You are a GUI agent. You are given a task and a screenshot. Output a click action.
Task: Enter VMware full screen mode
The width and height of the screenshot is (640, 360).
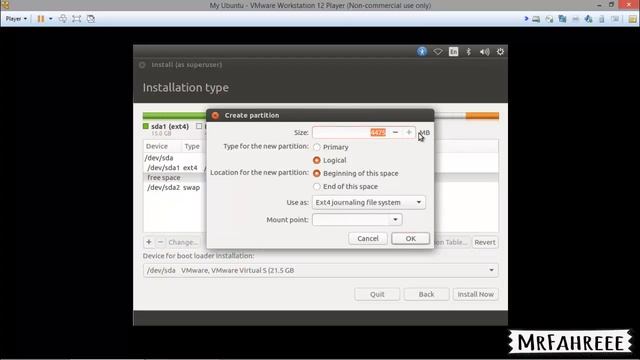coord(77,19)
